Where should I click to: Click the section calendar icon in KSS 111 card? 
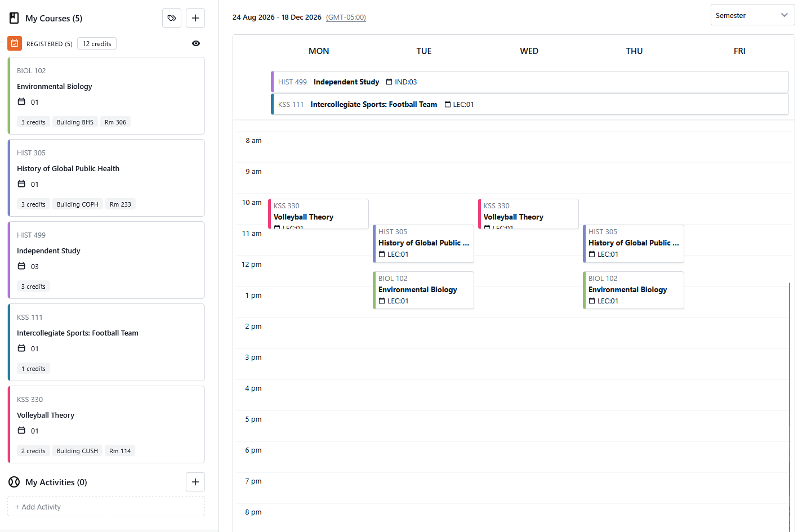point(21,348)
